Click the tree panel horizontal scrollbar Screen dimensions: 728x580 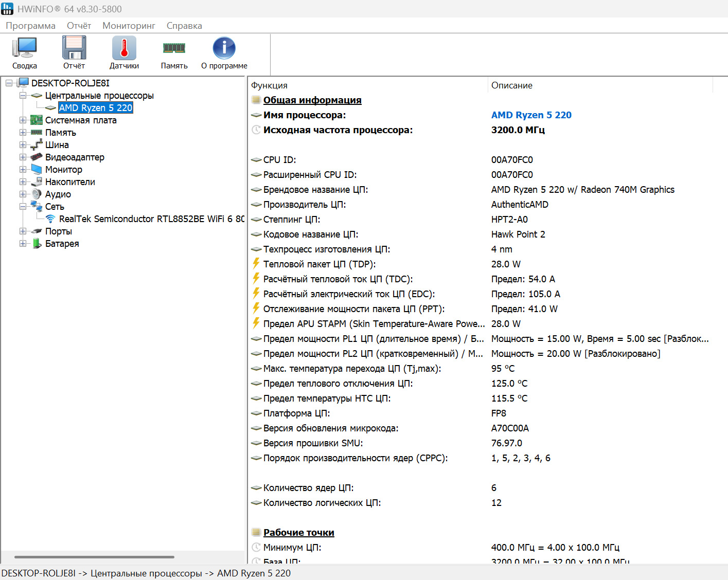coord(94,557)
